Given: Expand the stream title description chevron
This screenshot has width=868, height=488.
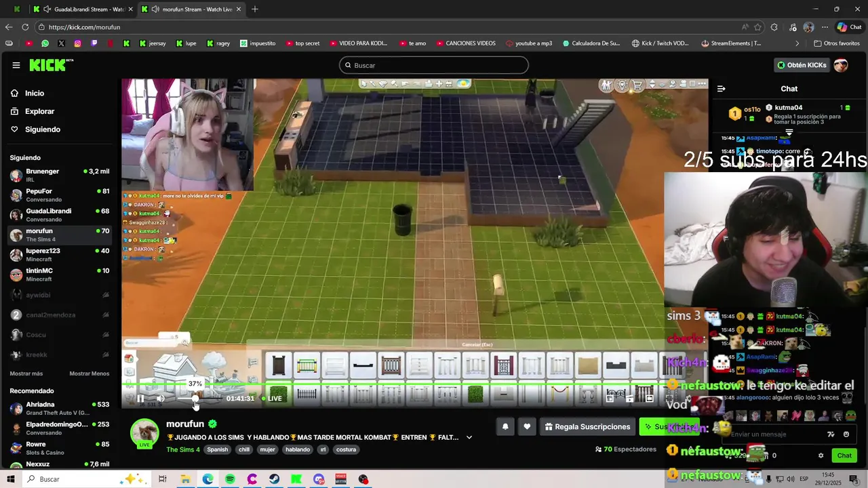Looking at the screenshot, I should 469,438.
